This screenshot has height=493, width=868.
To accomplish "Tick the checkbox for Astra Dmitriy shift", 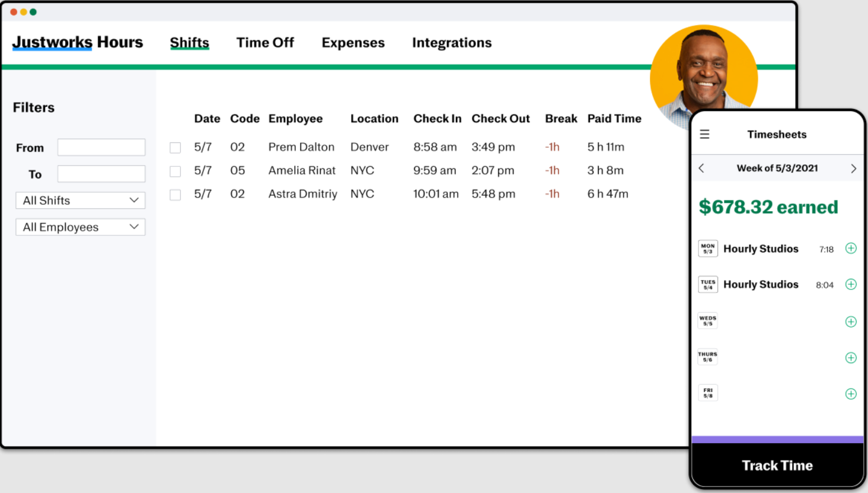I will 175,195.
